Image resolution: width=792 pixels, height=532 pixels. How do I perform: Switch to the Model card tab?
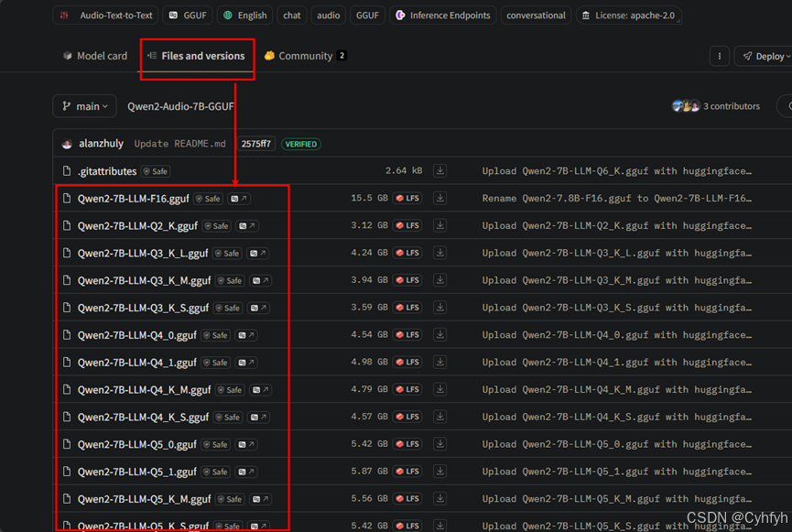coord(95,56)
